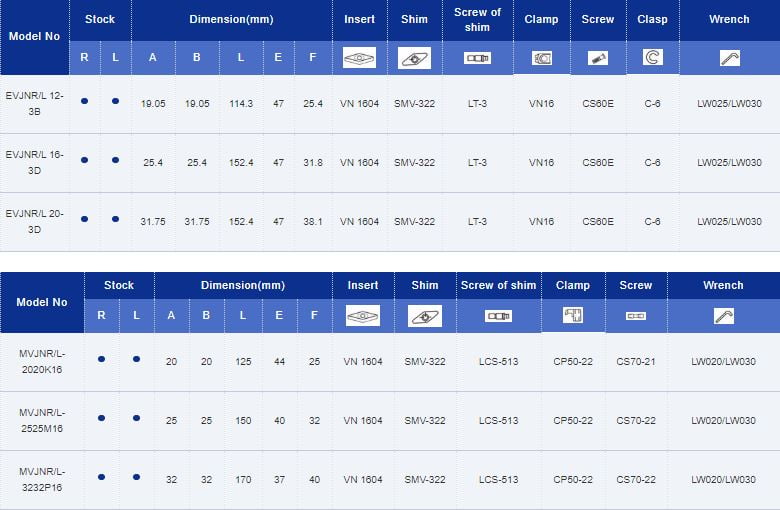This screenshot has width=780, height=510.
Task: Click the Model No header of MVJNR table
Action: pos(42,302)
